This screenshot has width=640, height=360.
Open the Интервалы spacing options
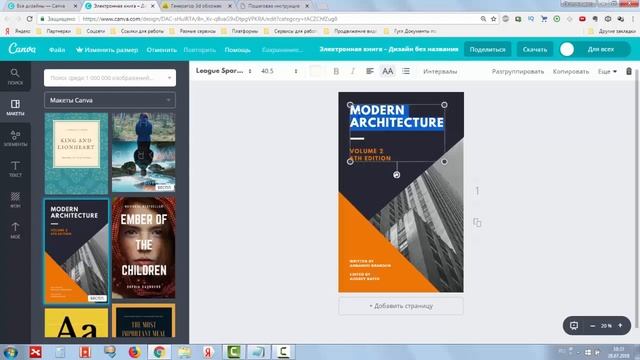tap(440, 71)
